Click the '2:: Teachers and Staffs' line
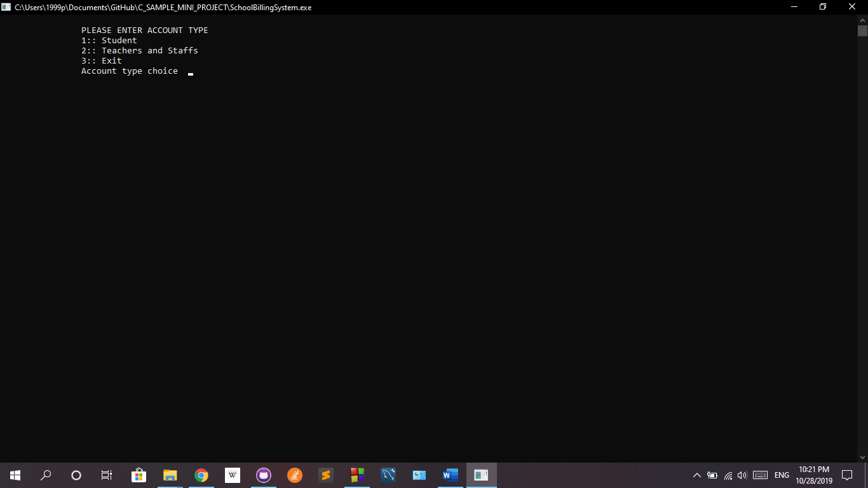This screenshot has height=488, width=868. point(140,50)
